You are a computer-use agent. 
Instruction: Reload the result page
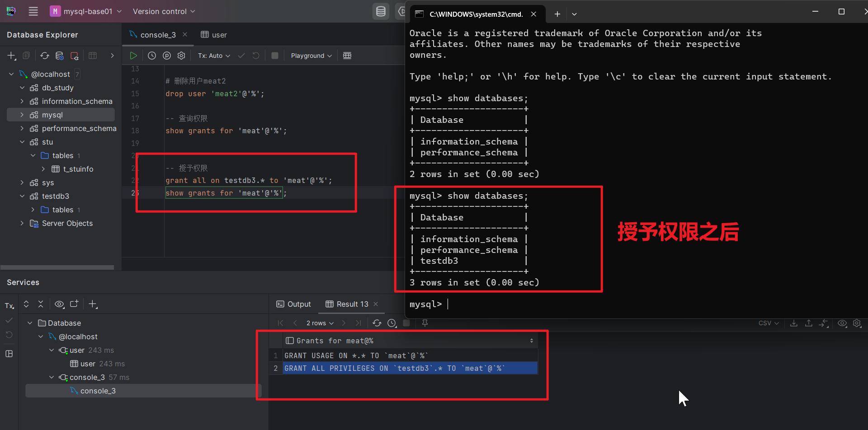click(x=377, y=323)
